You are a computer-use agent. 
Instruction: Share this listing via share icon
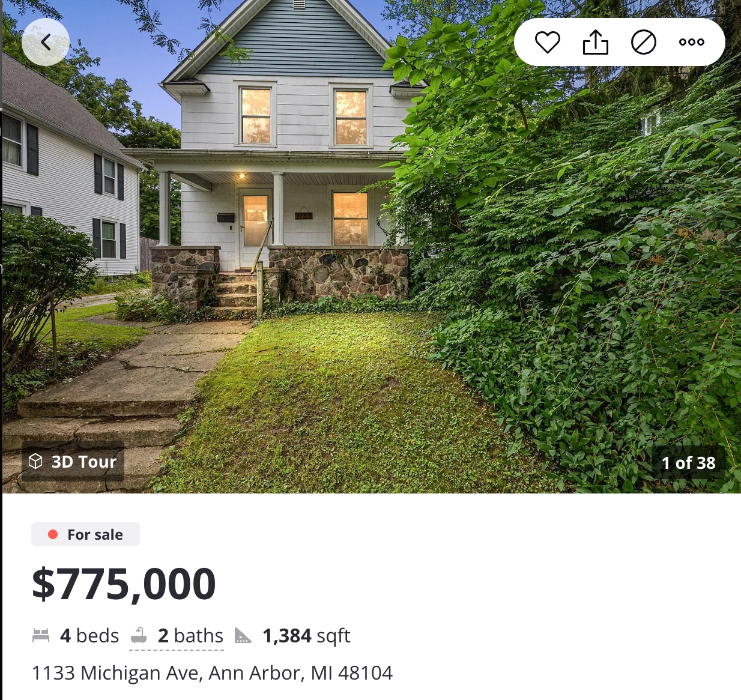click(596, 42)
